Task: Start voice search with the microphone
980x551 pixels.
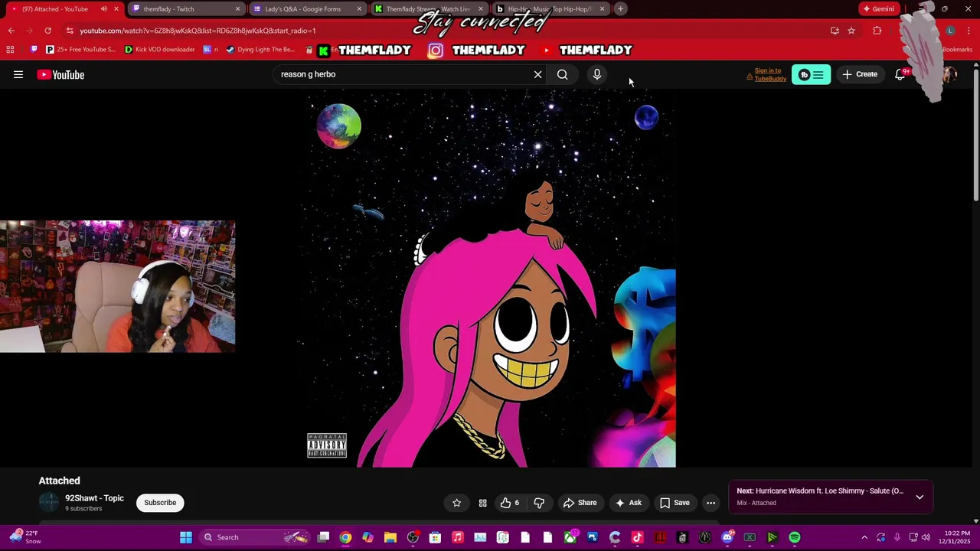Action: pos(597,74)
